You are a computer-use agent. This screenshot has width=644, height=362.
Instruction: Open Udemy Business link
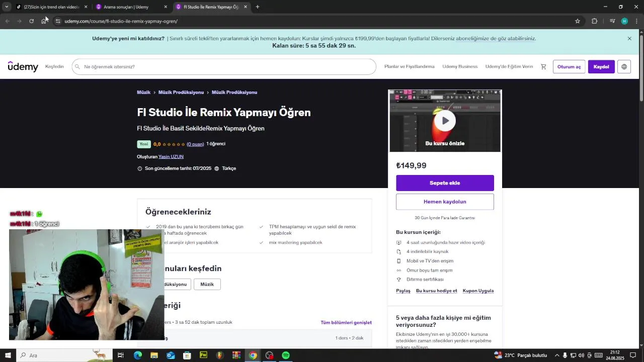click(460, 66)
